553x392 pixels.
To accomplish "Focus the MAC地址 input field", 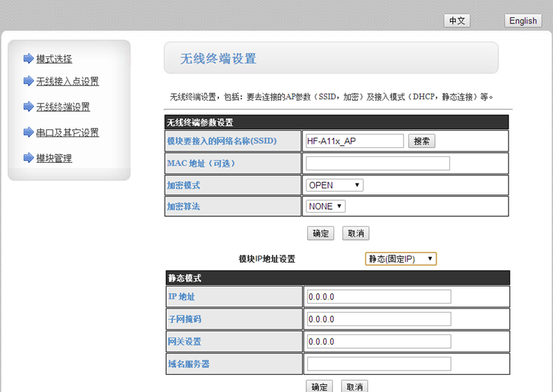I will (x=377, y=163).
